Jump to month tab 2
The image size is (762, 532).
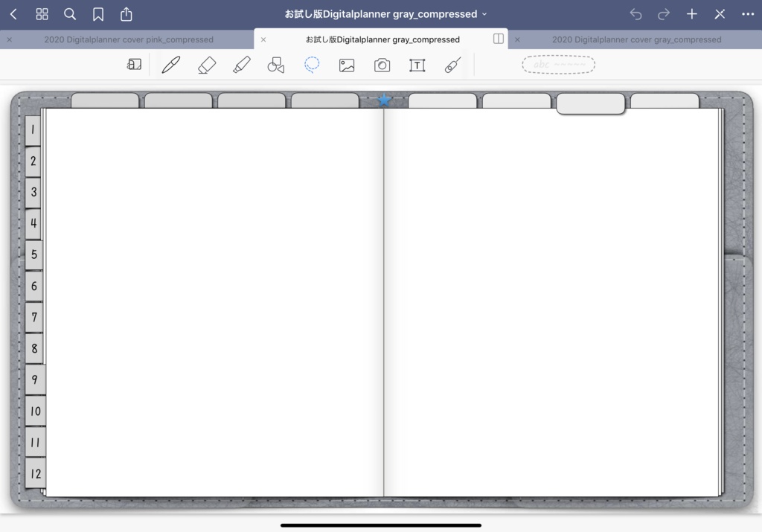tap(33, 161)
